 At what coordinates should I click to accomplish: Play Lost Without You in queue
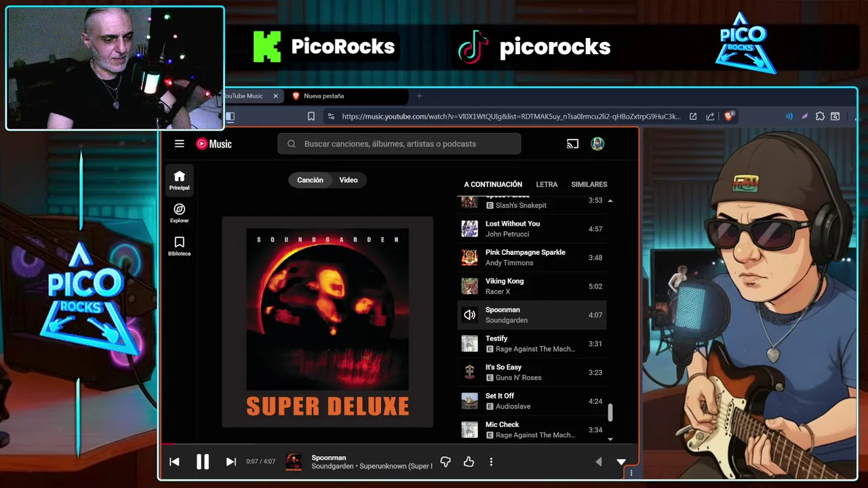532,228
